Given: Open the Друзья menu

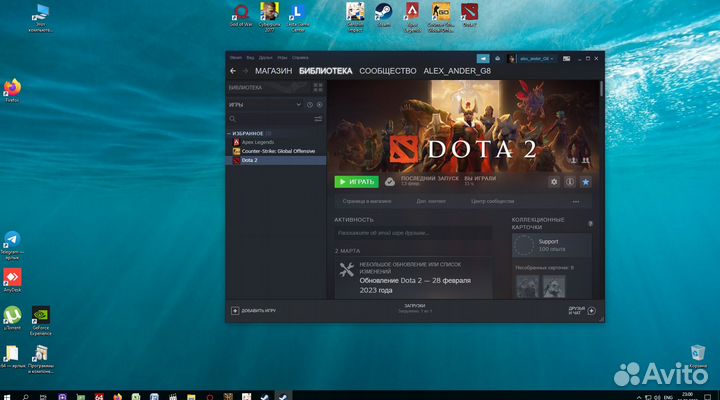Looking at the screenshot, I should pyautogui.click(x=265, y=58).
